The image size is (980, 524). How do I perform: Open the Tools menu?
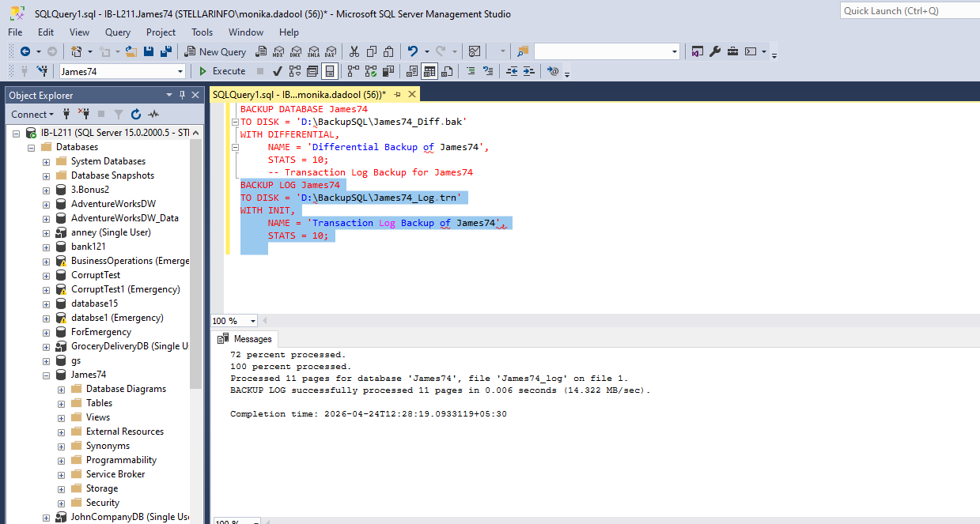click(202, 32)
